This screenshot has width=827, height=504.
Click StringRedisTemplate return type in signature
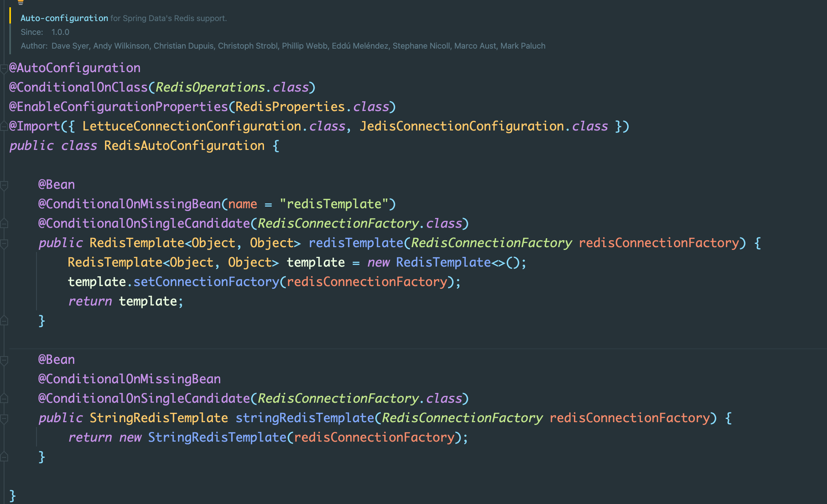(159, 418)
